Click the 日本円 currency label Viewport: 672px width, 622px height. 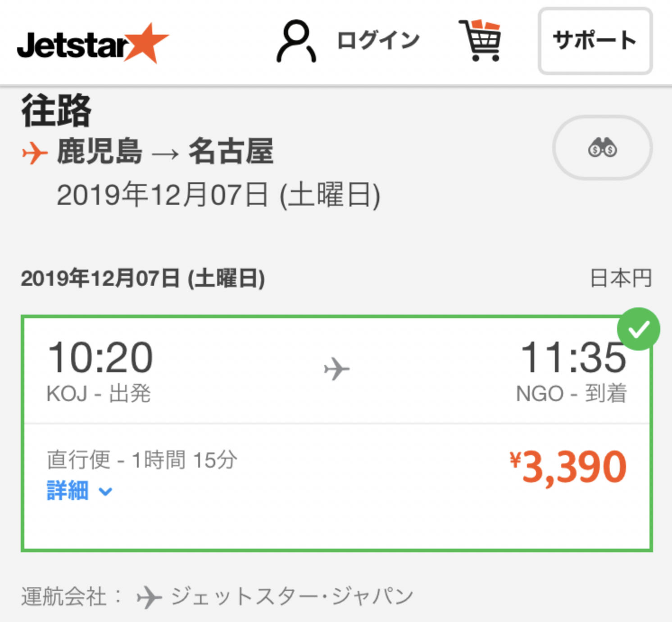click(621, 278)
